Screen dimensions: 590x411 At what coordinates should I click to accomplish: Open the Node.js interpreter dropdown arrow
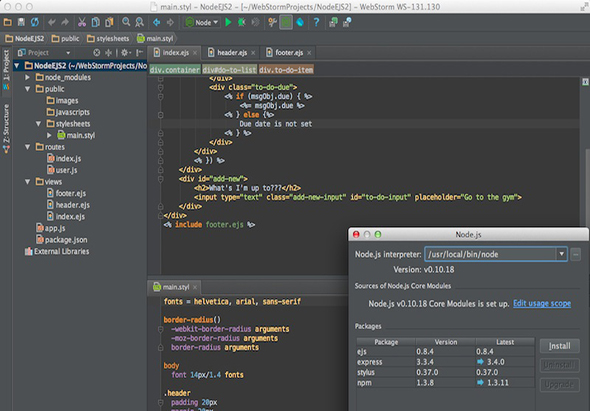pos(561,254)
